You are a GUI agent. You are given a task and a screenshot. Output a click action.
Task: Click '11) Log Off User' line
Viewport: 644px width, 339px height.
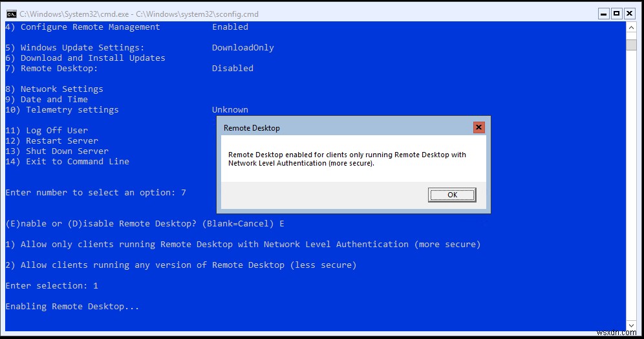coord(47,131)
